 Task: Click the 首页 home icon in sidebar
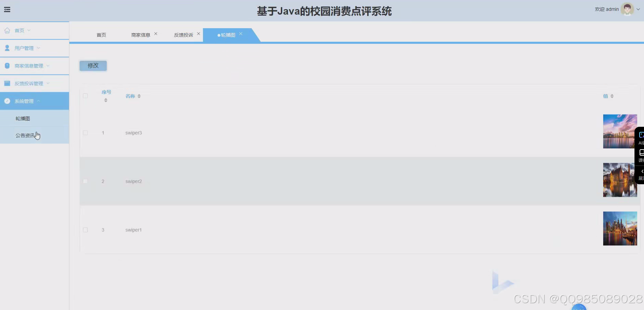(7, 30)
